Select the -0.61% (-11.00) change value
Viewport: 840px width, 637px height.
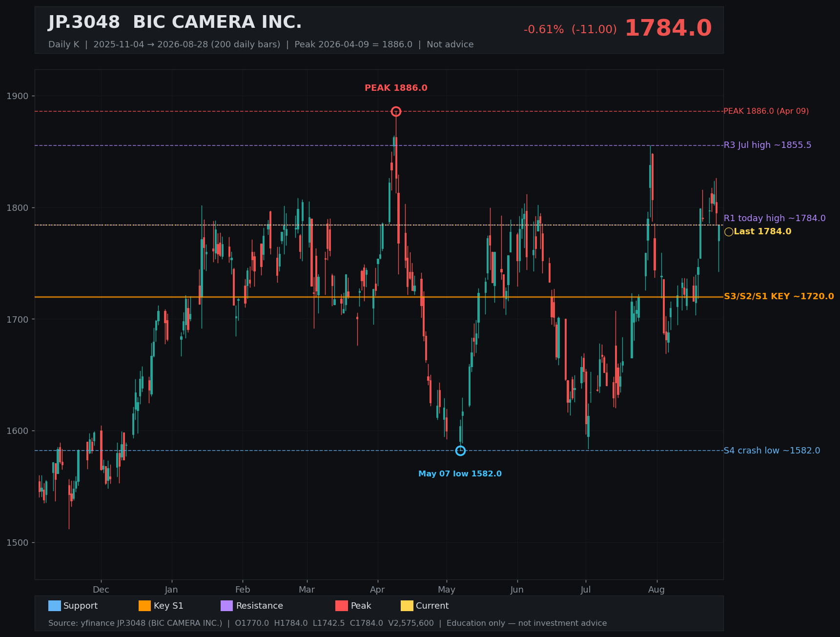tap(570, 29)
